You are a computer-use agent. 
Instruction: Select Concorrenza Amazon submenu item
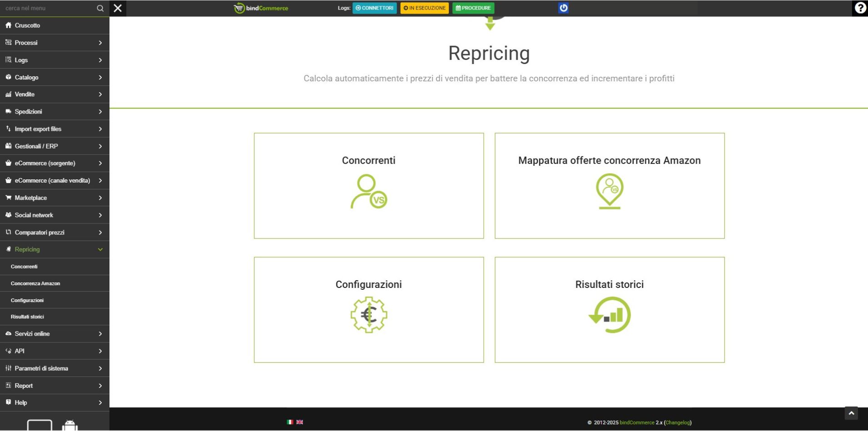[35, 283]
